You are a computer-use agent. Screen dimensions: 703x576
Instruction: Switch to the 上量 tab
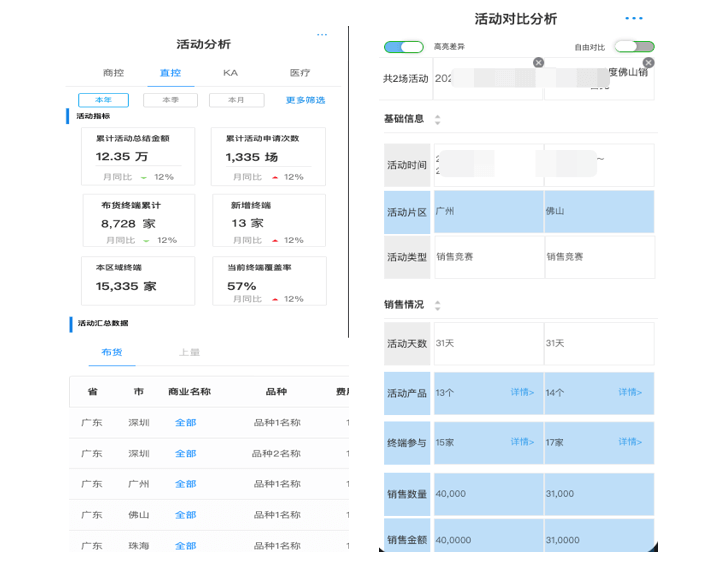[189, 352]
